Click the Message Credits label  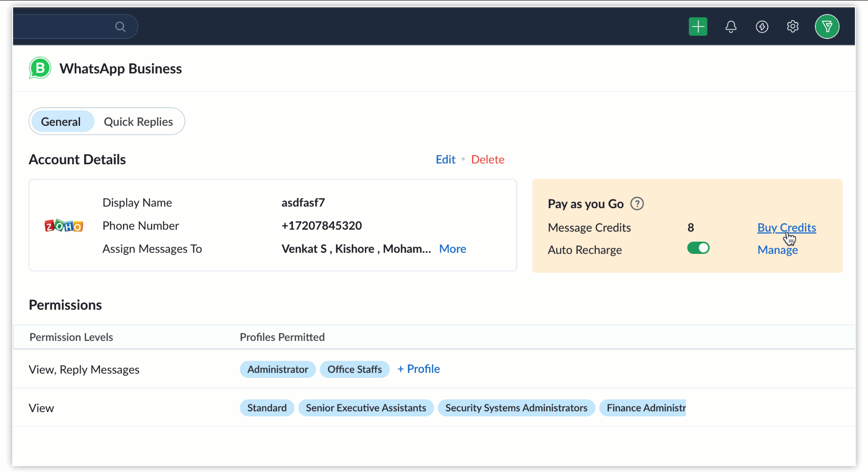[x=589, y=228]
